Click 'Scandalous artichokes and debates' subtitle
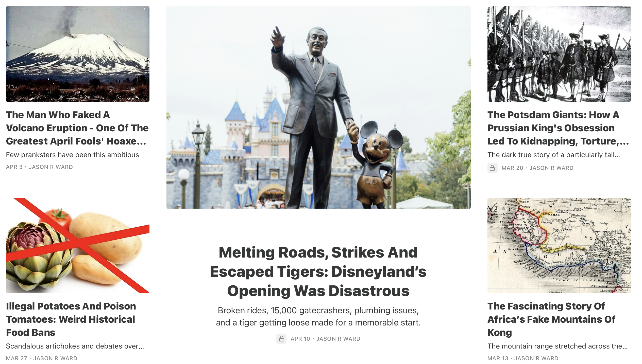This screenshot has height=364, width=642. 75,346
